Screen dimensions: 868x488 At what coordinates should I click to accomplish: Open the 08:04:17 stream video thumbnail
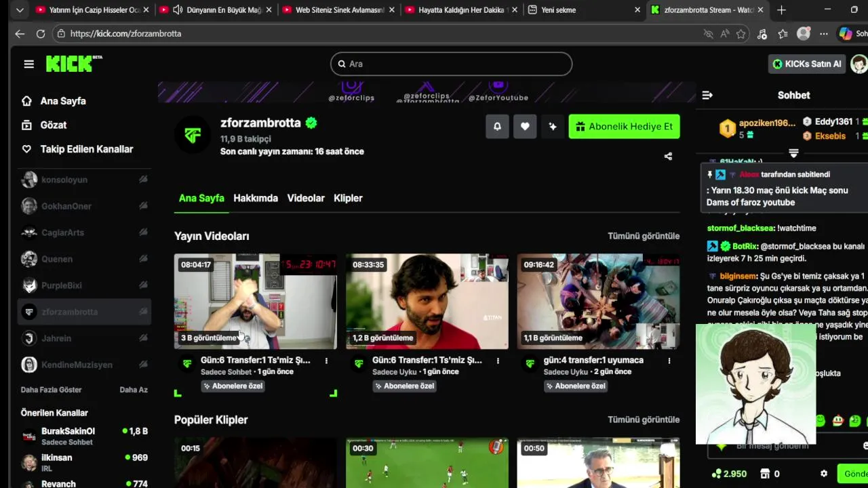coord(255,302)
